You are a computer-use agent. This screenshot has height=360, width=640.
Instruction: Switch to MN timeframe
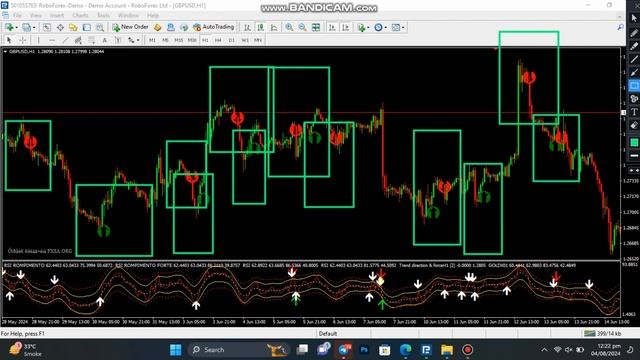pos(258,40)
